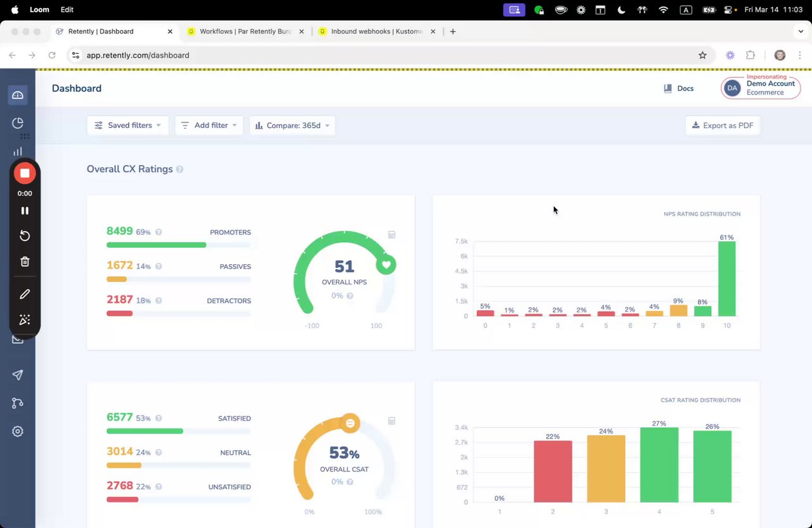Open the Add filter dropdown
The height and width of the screenshot is (528, 812).
point(209,126)
